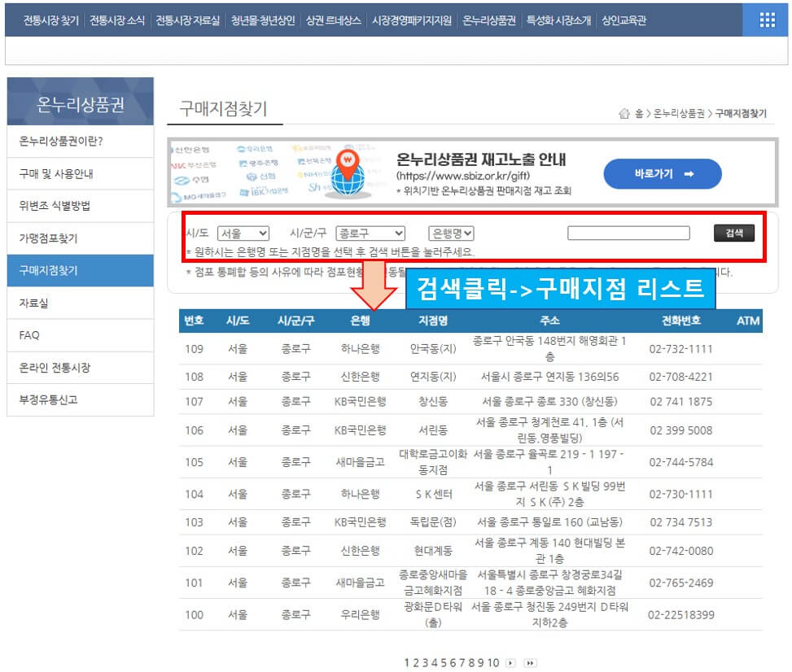Screen dimensions: 792x672
Task: Open 상권 르네상스 menu
Action: tap(334, 20)
